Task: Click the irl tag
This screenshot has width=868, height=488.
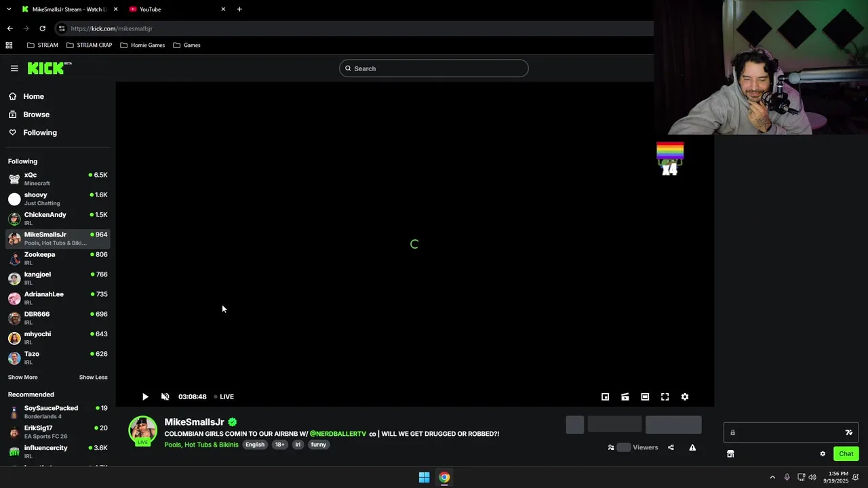Action: coord(298,445)
